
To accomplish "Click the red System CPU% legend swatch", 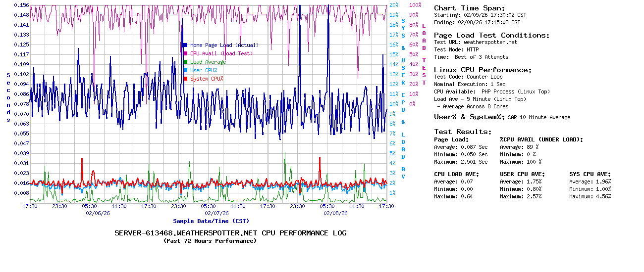I will 185,79.
